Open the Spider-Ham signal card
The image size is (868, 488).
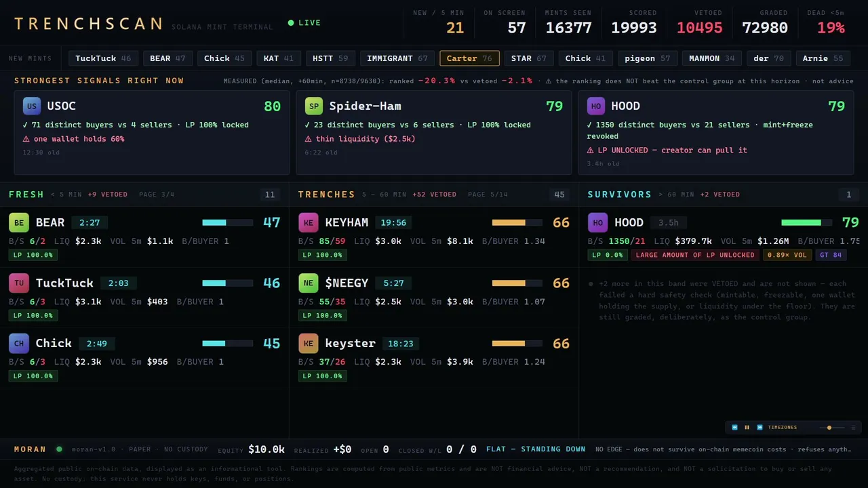click(x=434, y=133)
